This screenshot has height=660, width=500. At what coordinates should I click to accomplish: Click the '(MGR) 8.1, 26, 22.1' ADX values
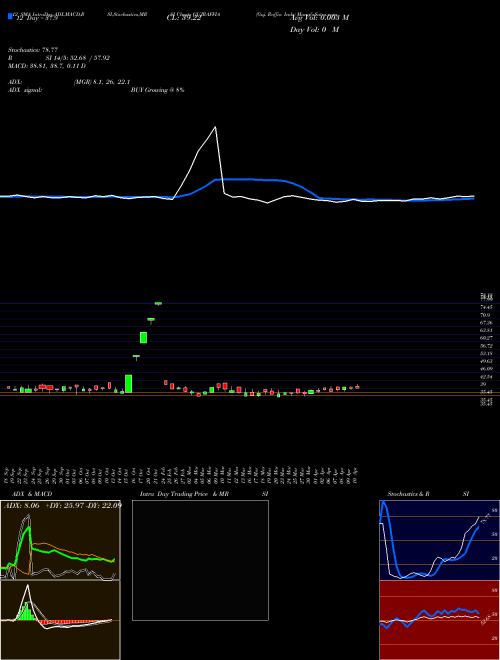pos(101,82)
